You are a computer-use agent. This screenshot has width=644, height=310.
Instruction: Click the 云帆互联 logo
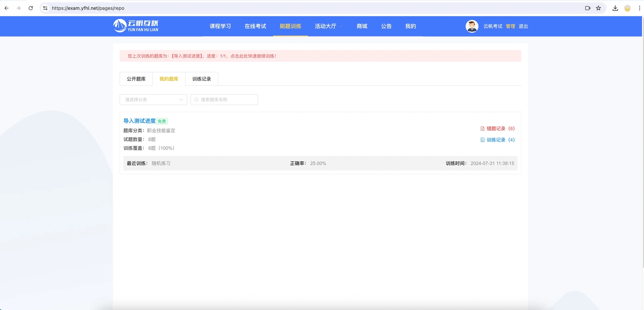coord(136,26)
